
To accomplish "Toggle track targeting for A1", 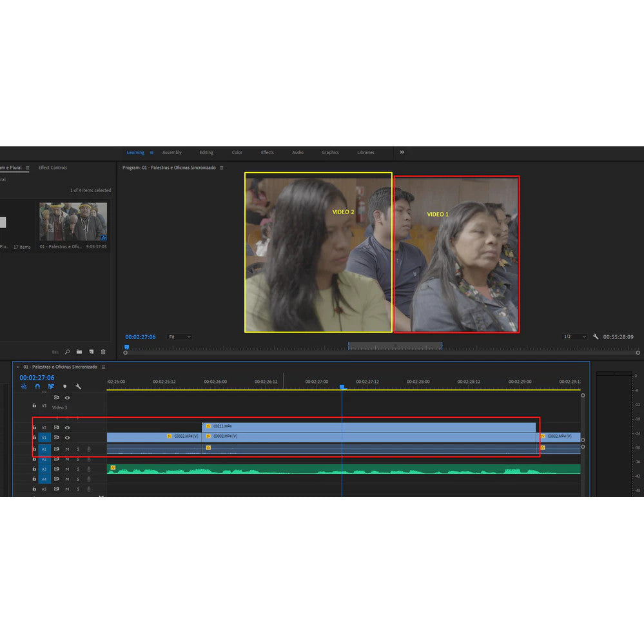I will pos(44,449).
